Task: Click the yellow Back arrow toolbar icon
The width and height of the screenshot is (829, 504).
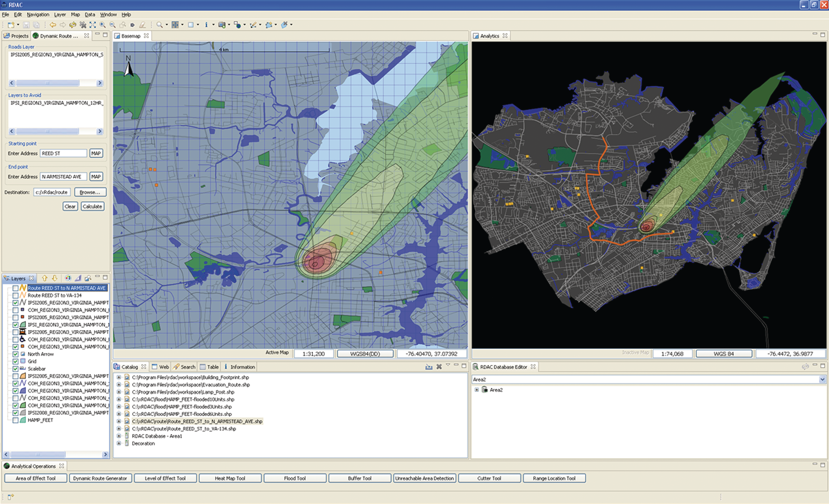Action: coord(53,25)
